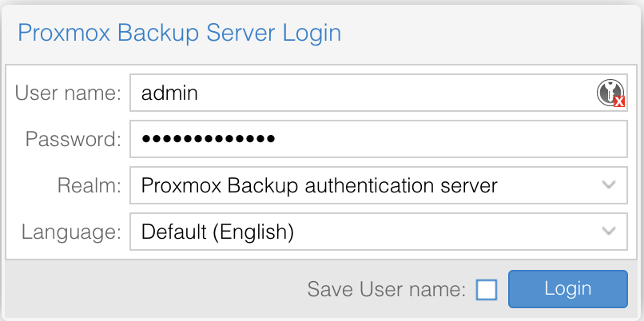Viewport: 644px width, 321px height.
Task: Select the Proxmox Backup authentication server realm box
Action: 379,185
